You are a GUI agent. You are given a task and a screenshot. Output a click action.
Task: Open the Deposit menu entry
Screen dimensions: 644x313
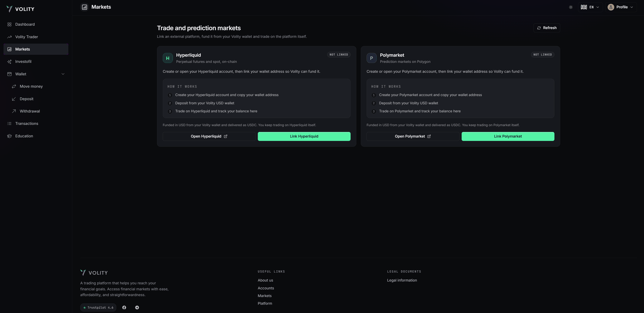click(x=38, y=99)
